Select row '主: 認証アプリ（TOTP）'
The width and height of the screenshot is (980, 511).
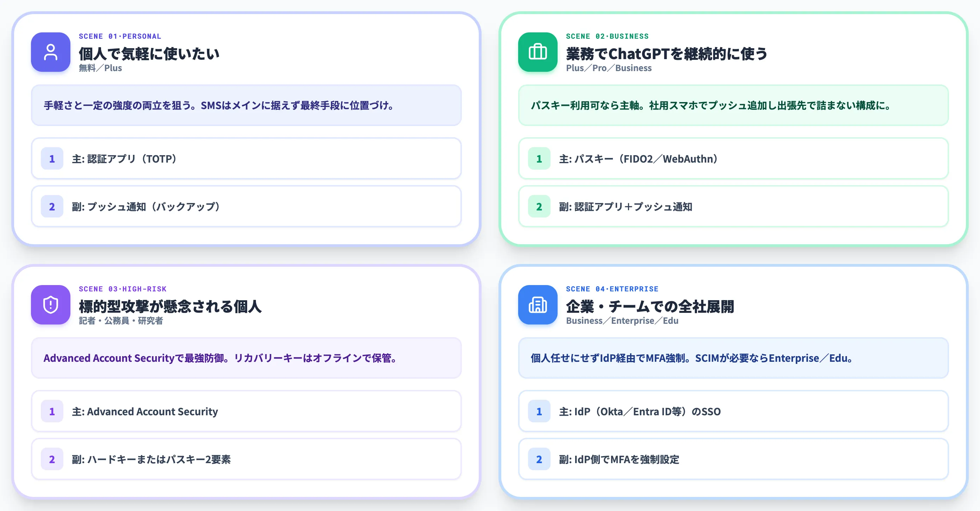(246, 159)
